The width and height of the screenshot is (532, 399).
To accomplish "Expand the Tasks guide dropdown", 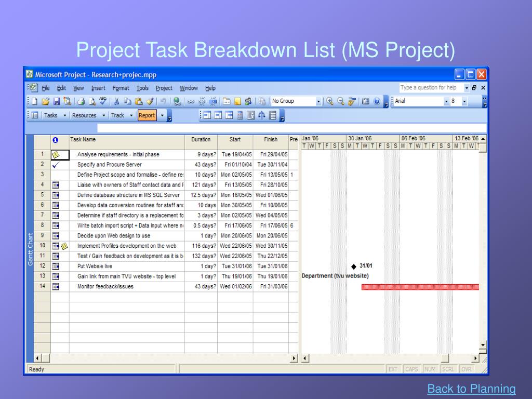I will [x=64, y=115].
